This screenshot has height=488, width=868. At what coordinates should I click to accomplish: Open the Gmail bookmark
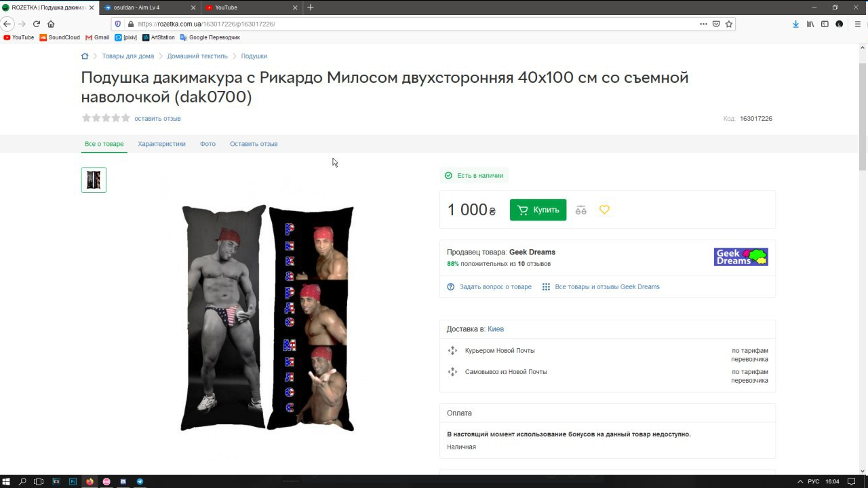pos(97,37)
